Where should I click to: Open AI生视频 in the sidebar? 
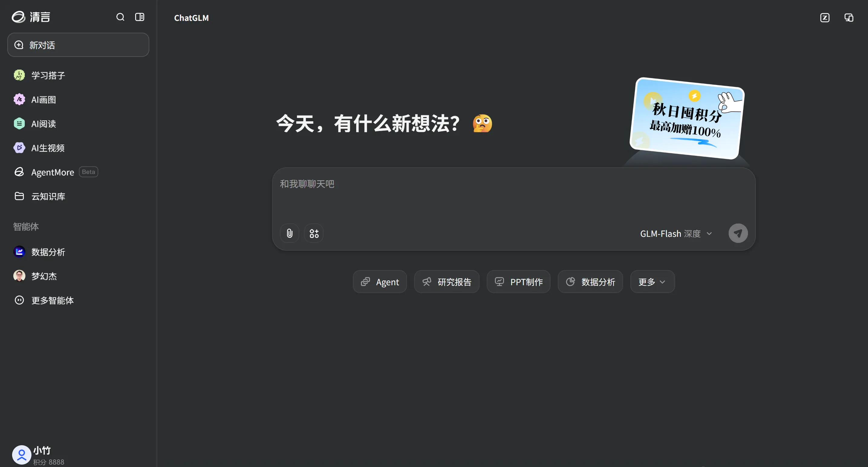pos(78,148)
